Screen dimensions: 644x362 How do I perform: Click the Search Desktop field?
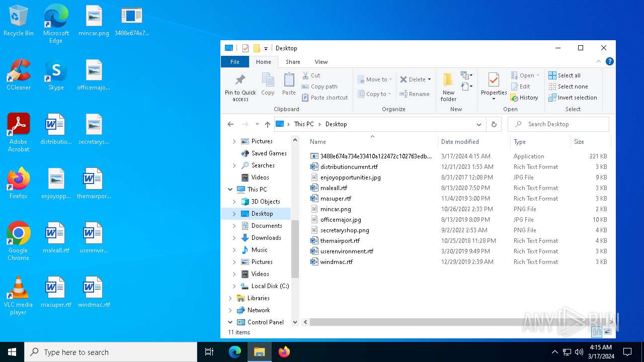click(558, 124)
